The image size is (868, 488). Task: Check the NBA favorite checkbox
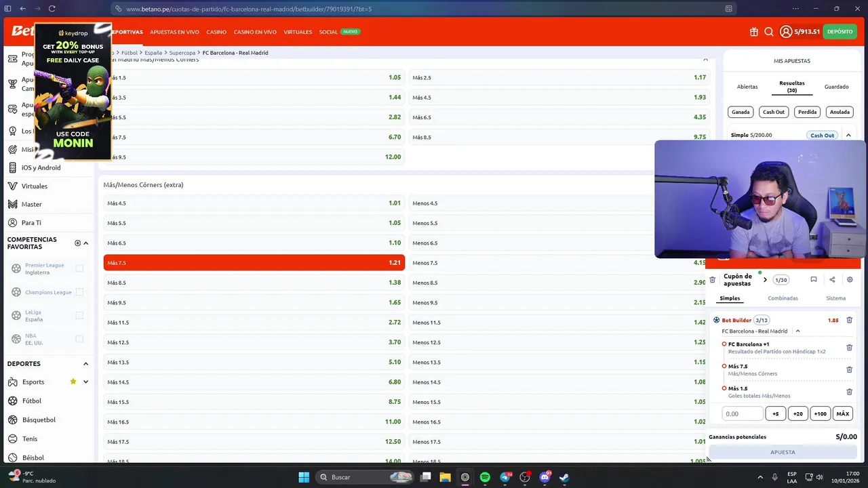[x=79, y=339]
